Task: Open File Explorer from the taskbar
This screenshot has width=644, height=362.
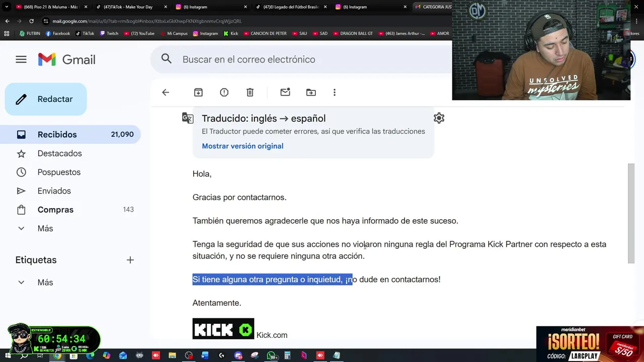Action: (x=172, y=355)
